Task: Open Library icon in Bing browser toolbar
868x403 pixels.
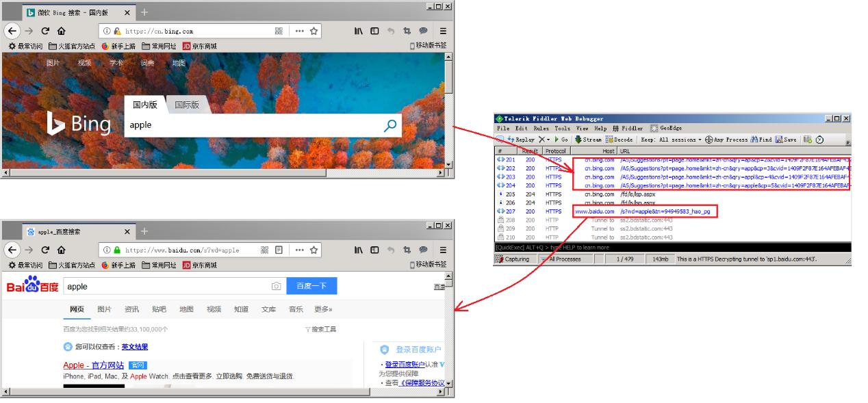Action: [x=359, y=31]
